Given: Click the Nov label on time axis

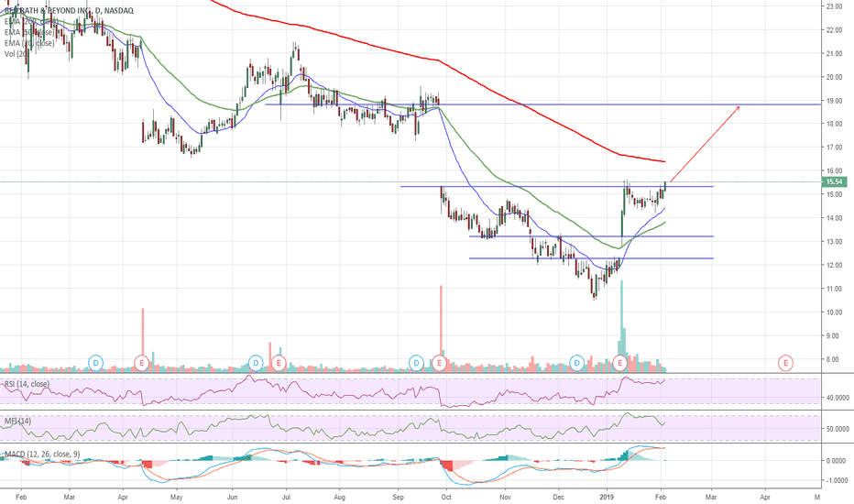Looking at the screenshot, I should click(505, 497).
